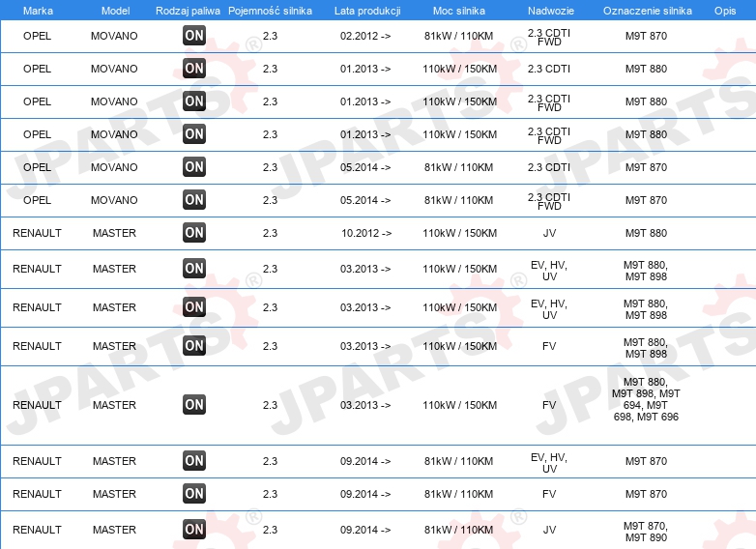
Task: Click the ON icon in the Master row with M9T 870, M9T 890
Action: (x=194, y=530)
